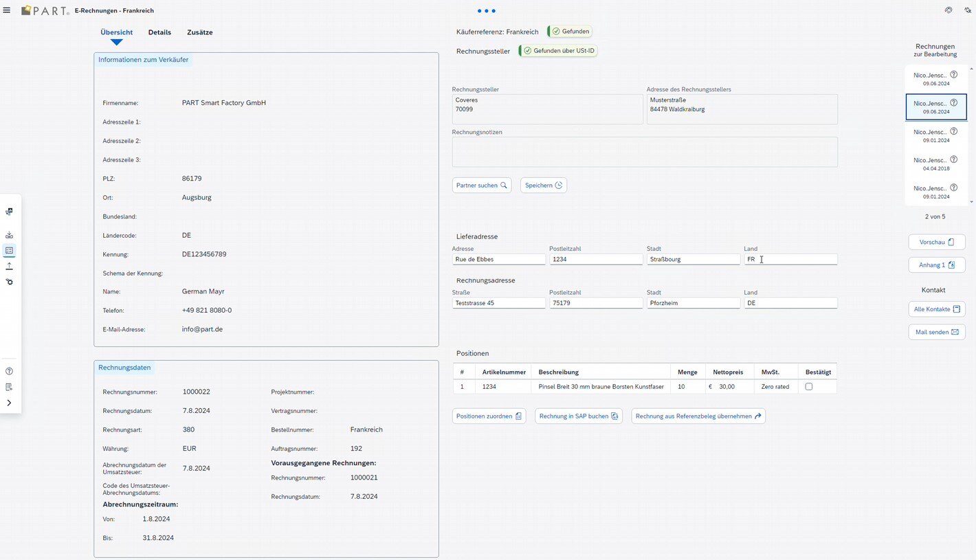976x560 pixels.
Task: Click Rechnung aus Referenzbeleg übernehmen
Action: tap(698, 416)
